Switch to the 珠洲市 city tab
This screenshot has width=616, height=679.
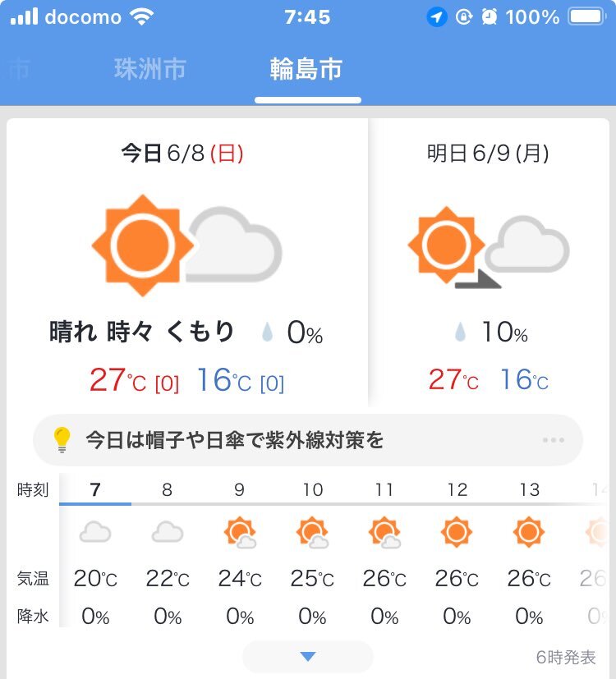point(150,70)
